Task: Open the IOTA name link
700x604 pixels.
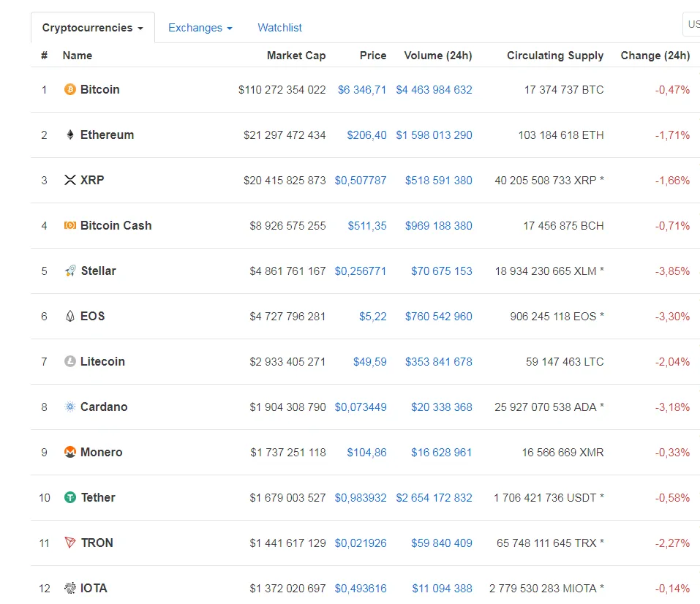Action: pyautogui.click(x=94, y=588)
